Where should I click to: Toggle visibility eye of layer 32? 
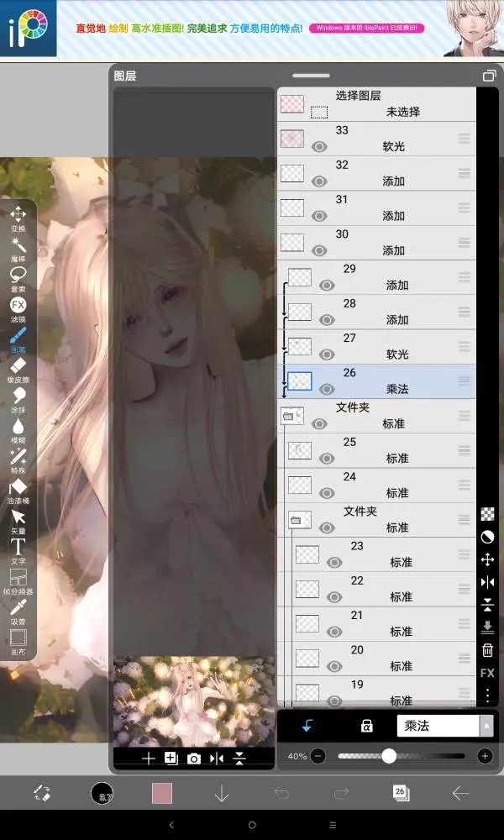(319, 181)
